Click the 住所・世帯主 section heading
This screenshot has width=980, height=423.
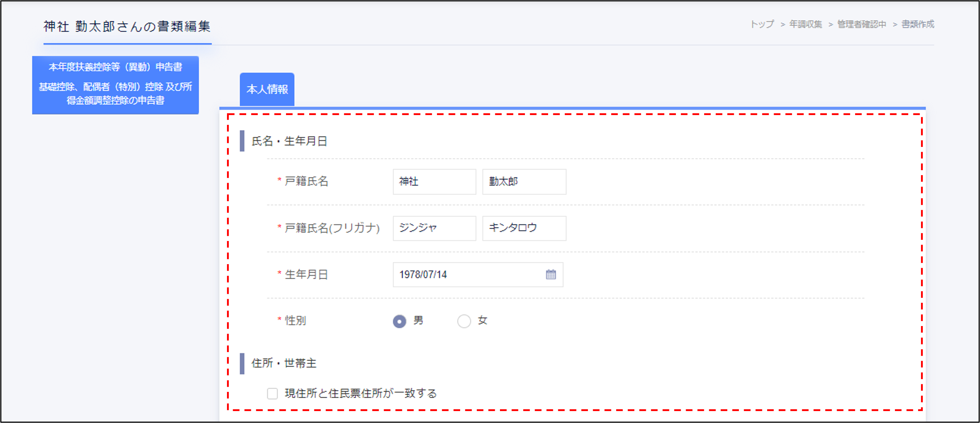(x=284, y=363)
